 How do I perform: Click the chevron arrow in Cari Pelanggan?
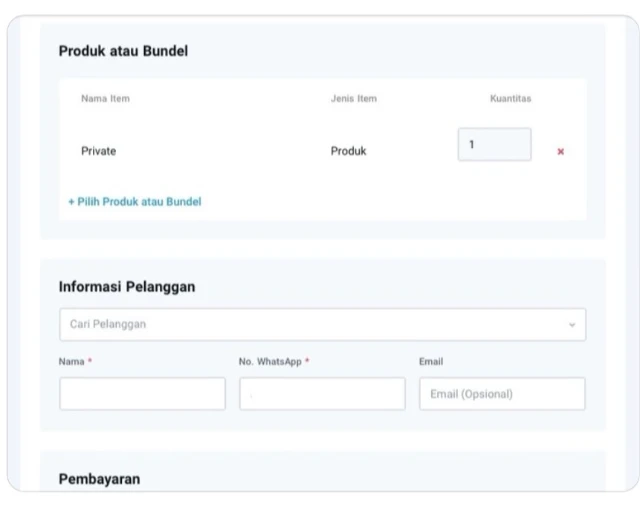572,325
